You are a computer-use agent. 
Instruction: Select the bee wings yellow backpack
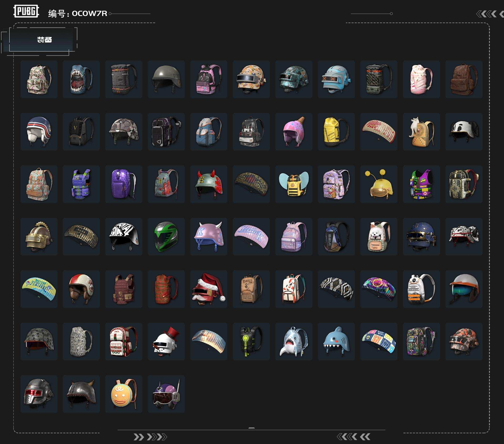point(294,184)
